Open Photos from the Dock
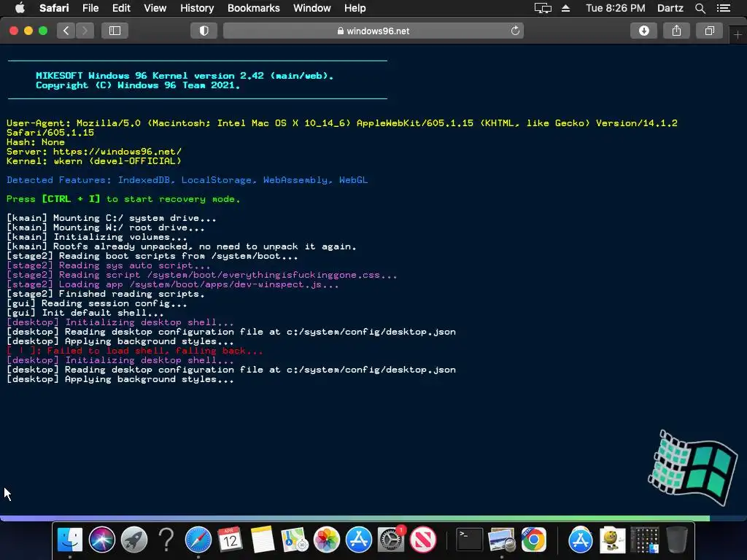Image resolution: width=747 pixels, height=560 pixels. (326, 540)
